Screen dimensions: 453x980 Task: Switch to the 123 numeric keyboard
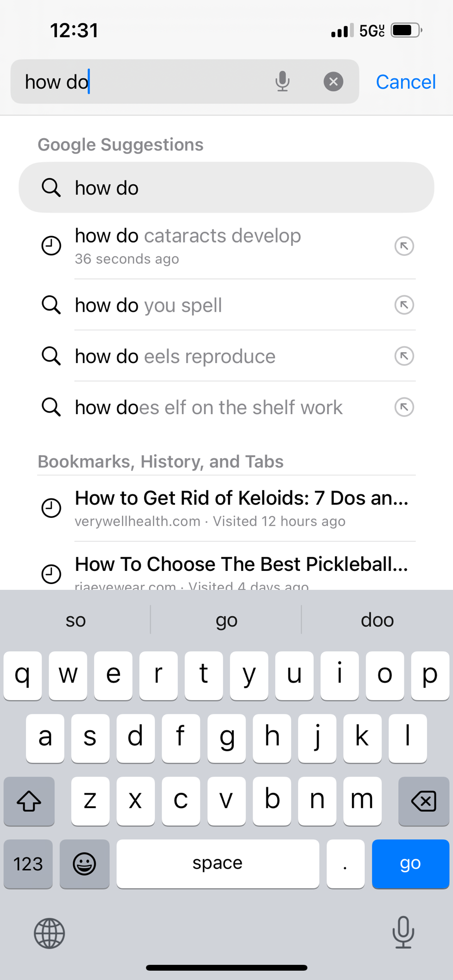(28, 864)
